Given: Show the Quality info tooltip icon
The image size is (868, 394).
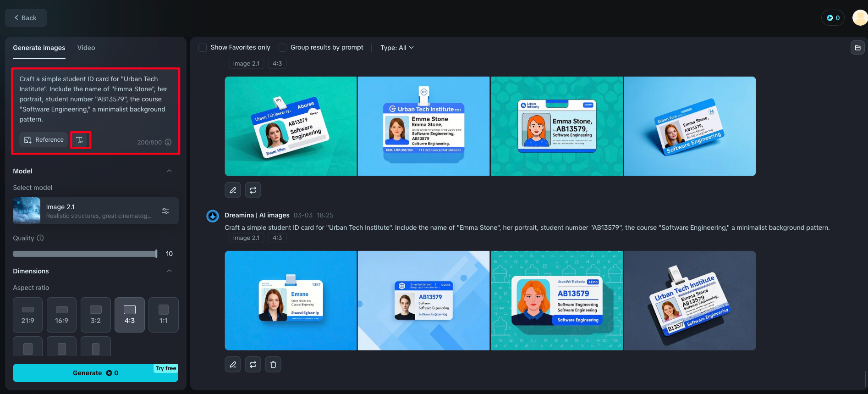Looking at the screenshot, I should (x=40, y=238).
